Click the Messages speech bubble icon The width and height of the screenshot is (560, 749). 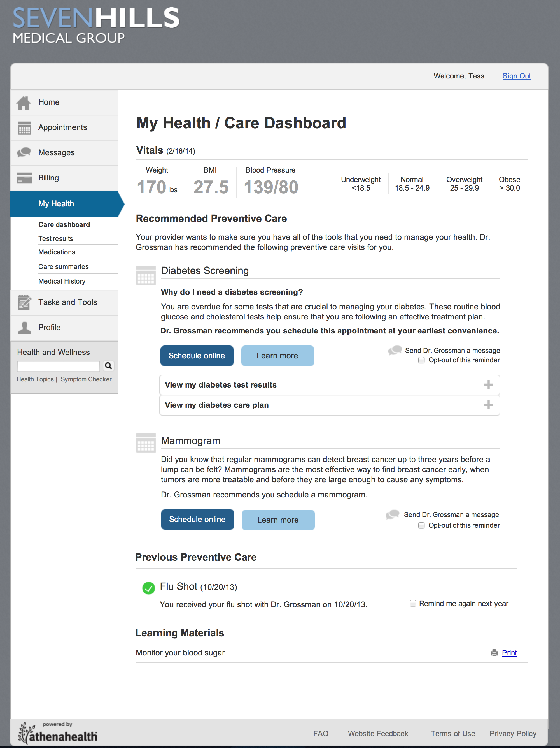pyautogui.click(x=25, y=152)
